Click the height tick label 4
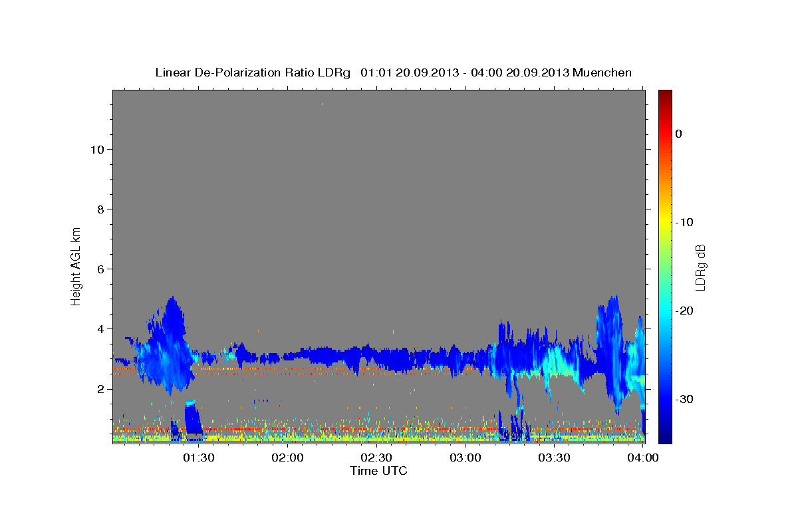Image resolution: width=798 pixels, height=532 pixels. (100, 329)
